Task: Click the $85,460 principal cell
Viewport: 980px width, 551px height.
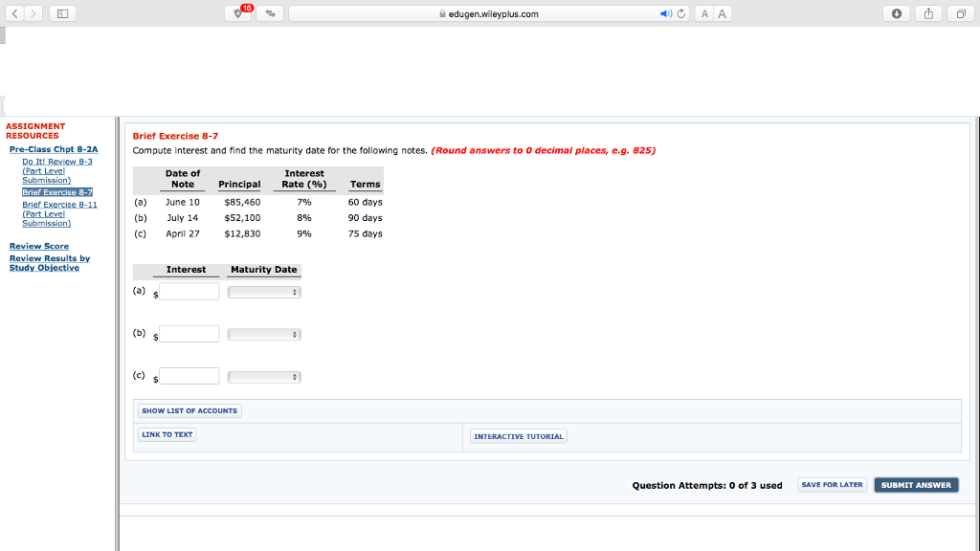Action: click(x=242, y=203)
